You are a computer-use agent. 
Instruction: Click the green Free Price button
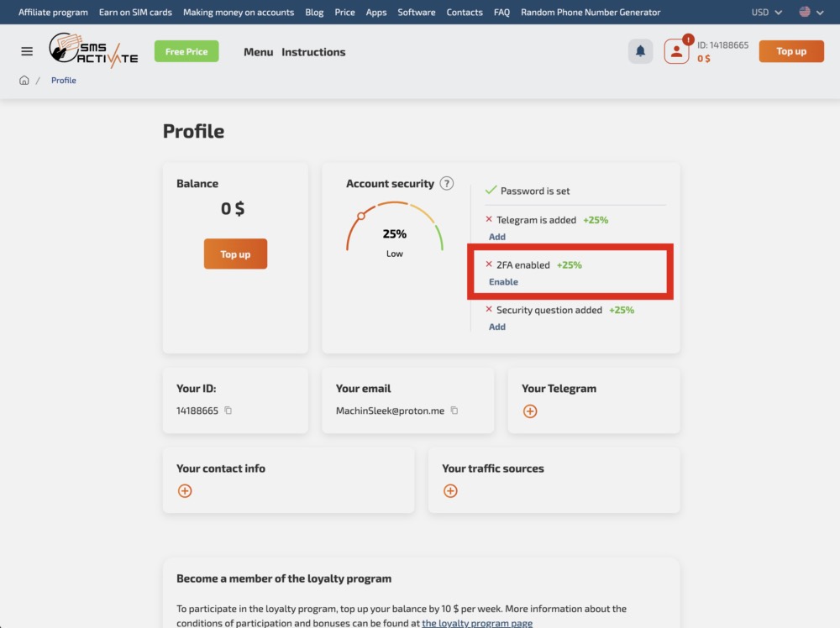(186, 51)
